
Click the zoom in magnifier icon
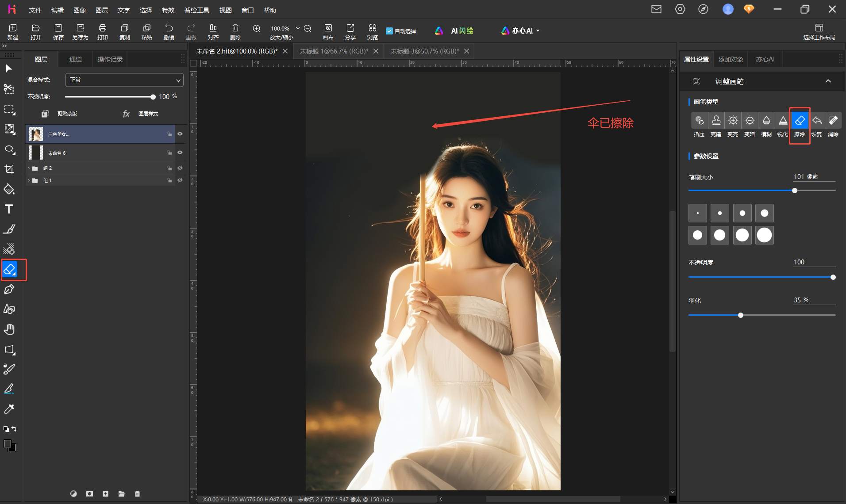pos(257,28)
